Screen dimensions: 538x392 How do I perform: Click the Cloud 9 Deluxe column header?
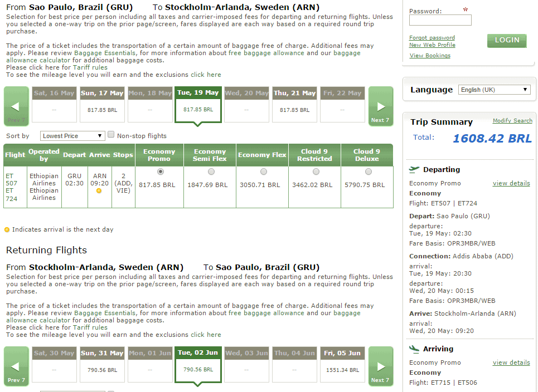[x=367, y=155]
